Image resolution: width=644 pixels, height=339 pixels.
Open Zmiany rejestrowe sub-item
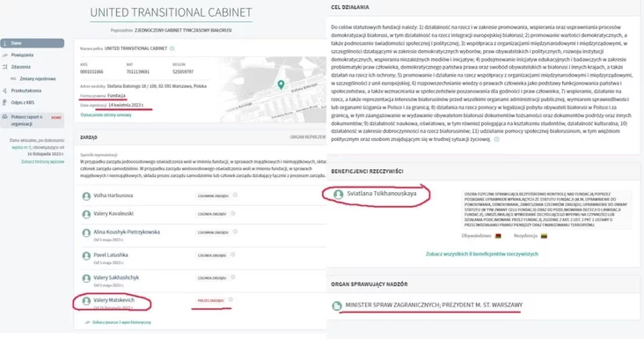(x=37, y=78)
